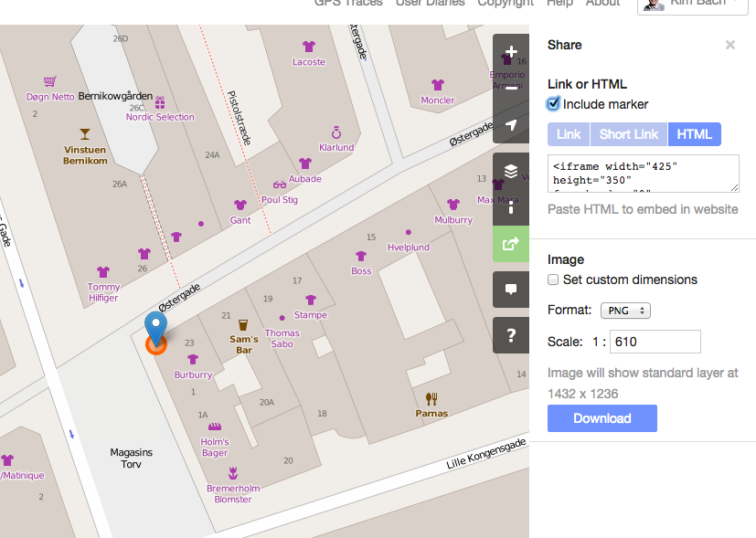Screen dimensions: 756x538
Task: Select the HTML tab
Action: click(694, 134)
